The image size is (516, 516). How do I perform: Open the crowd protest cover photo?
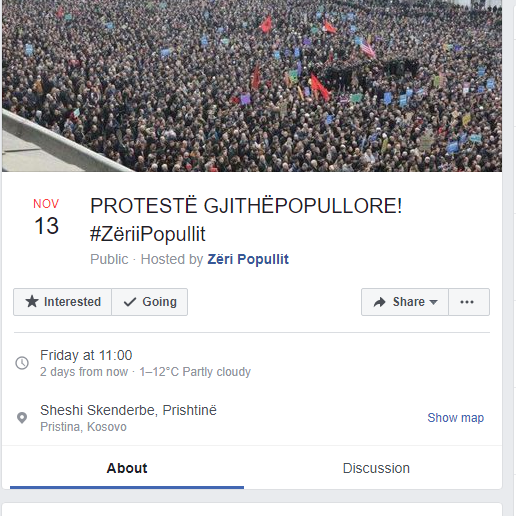coord(252,86)
